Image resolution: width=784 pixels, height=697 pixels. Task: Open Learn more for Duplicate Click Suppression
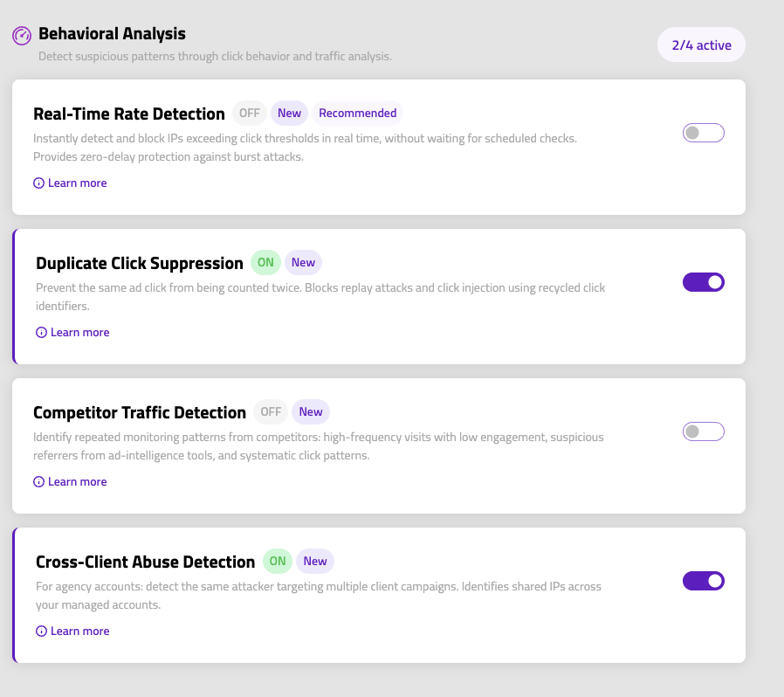[79, 332]
